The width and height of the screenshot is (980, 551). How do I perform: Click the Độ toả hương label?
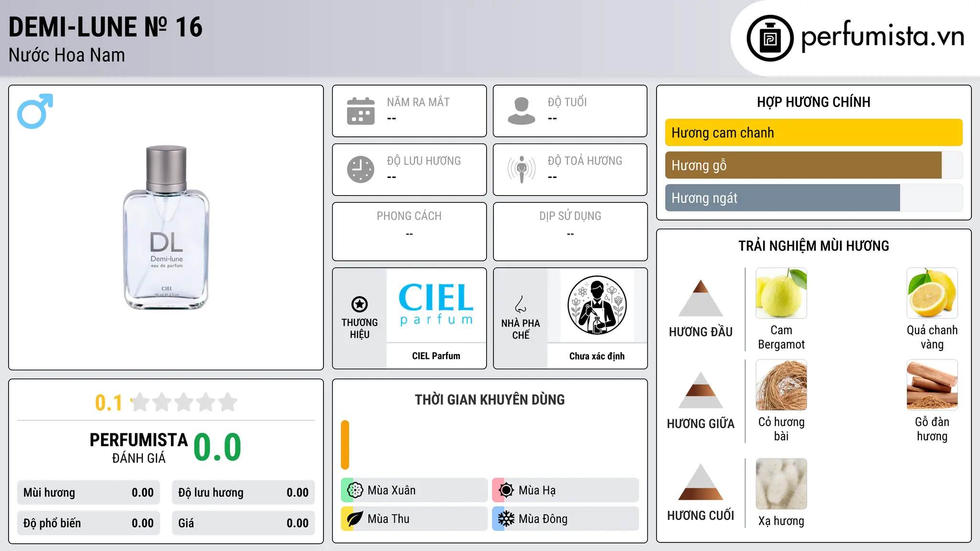(585, 161)
